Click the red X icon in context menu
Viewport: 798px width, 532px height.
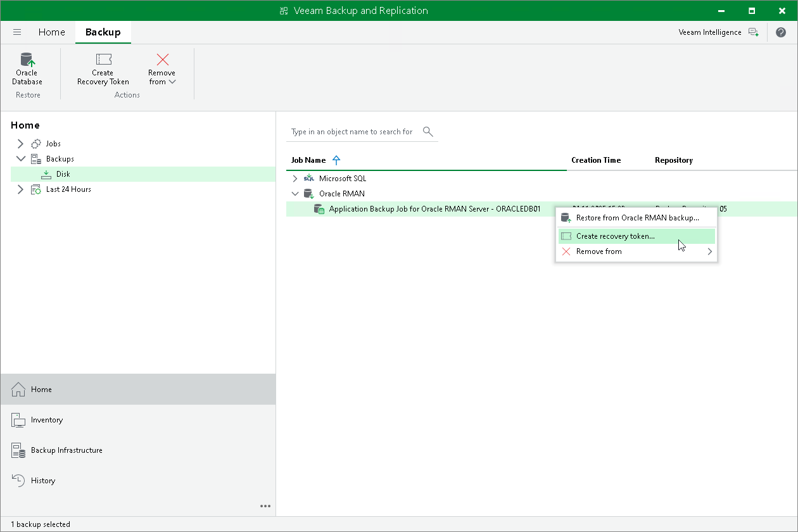click(566, 251)
